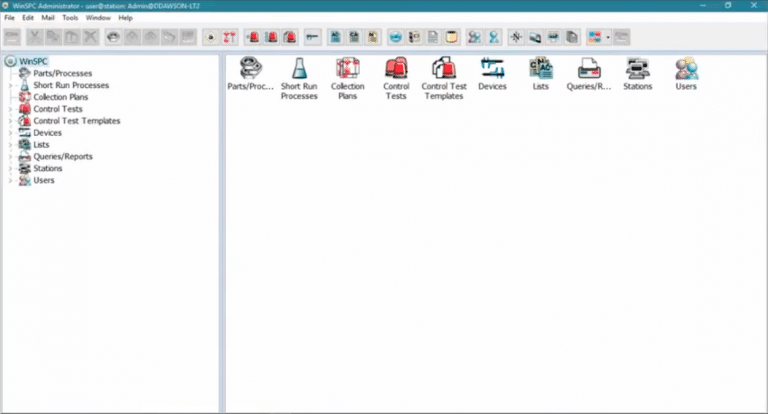Click the large Control Tests siren icon
Screen dimensions: 768x414
coord(396,69)
